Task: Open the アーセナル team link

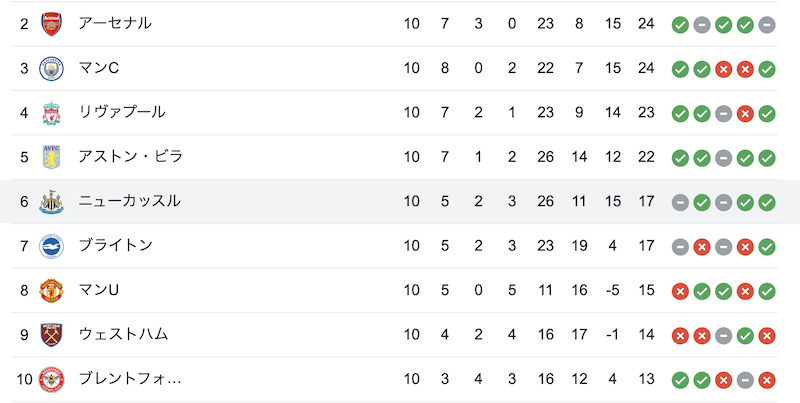Action: (x=115, y=23)
